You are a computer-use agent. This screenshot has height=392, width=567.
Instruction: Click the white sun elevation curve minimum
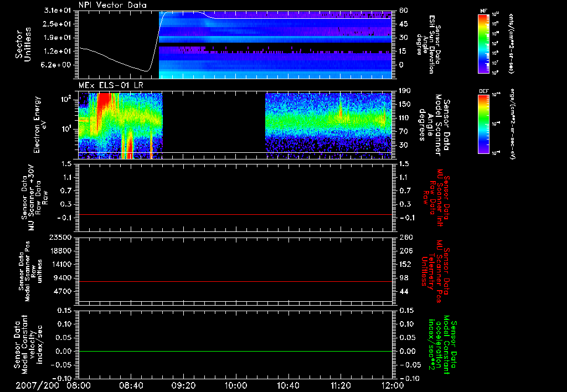coord(146,71)
